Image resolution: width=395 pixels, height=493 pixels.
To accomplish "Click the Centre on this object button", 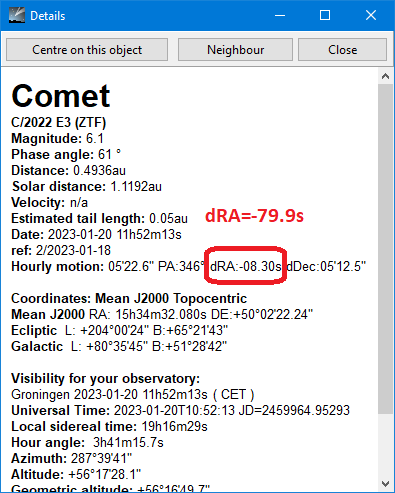I will click(x=87, y=50).
